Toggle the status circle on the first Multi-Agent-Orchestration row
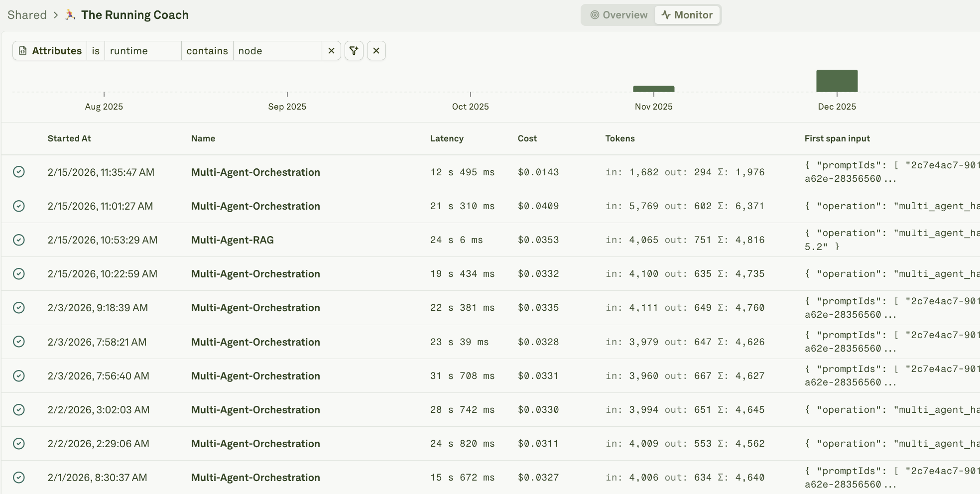The height and width of the screenshot is (494, 980). pyautogui.click(x=18, y=172)
